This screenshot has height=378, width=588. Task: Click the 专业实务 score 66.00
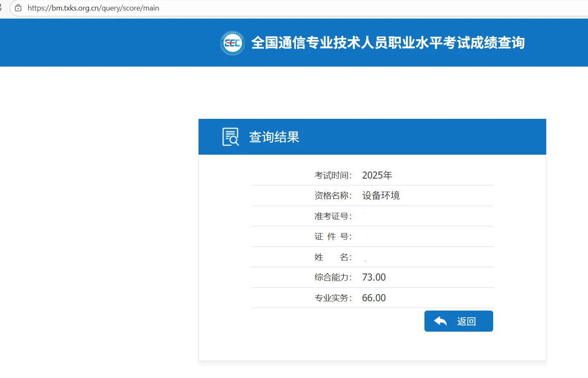click(373, 298)
